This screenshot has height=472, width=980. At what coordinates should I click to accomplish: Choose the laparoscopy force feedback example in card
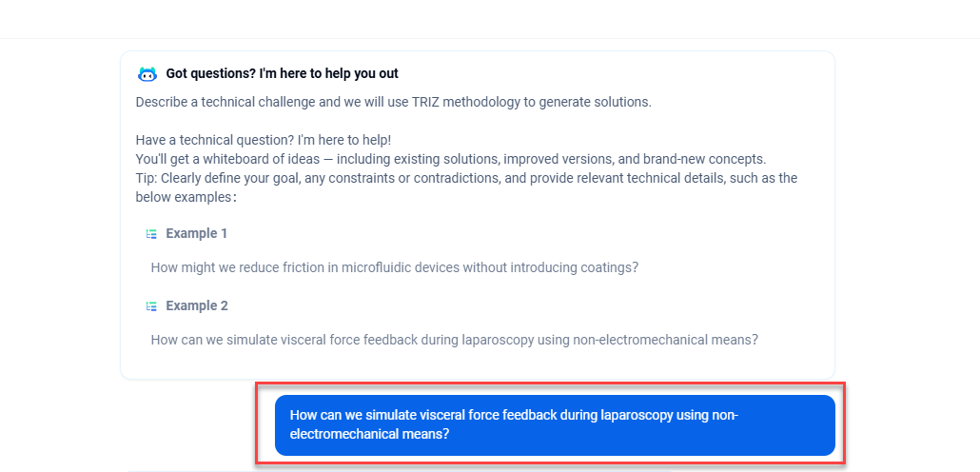click(x=454, y=340)
